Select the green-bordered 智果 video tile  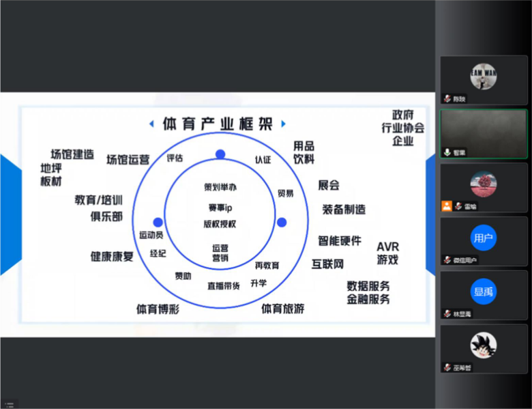pos(483,134)
